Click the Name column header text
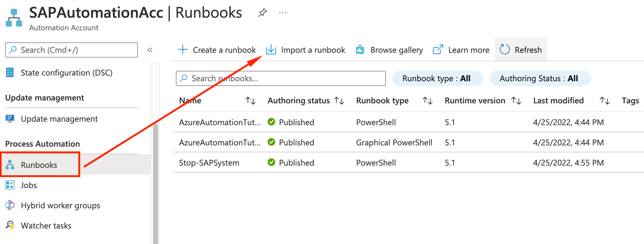 point(190,101)
